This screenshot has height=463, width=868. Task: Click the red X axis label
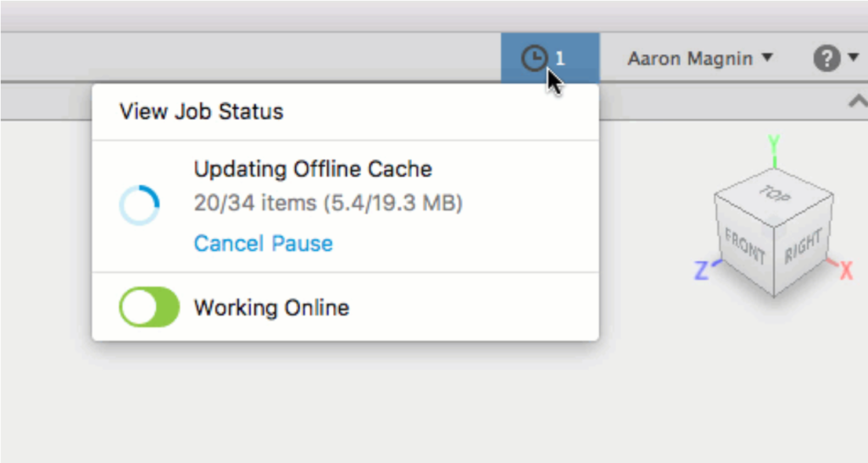click(x=845, y=271)
